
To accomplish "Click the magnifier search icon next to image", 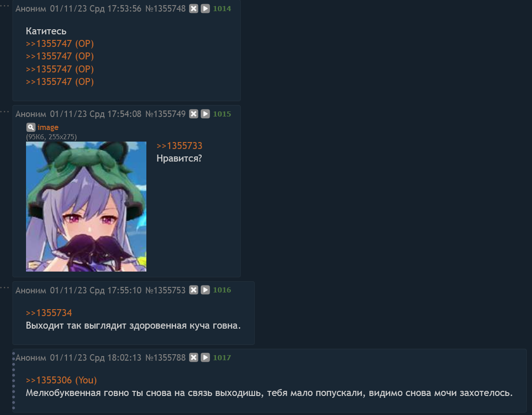I will [31, 128].
